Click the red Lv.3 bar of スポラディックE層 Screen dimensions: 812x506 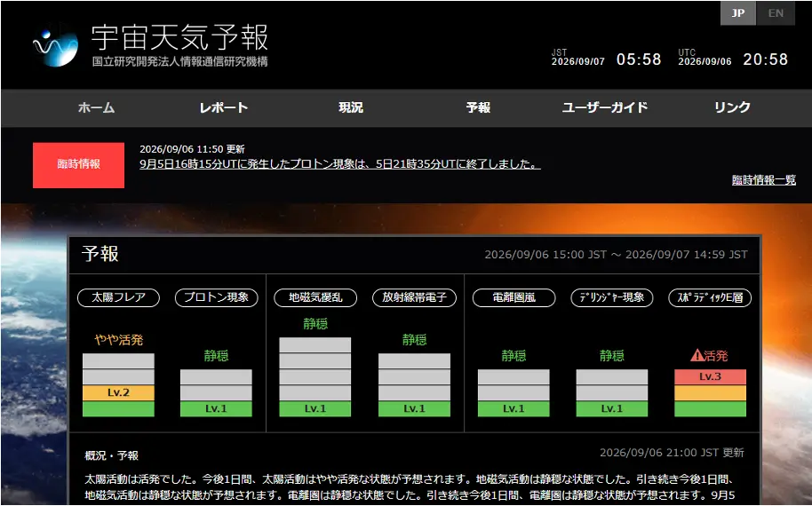710,376
